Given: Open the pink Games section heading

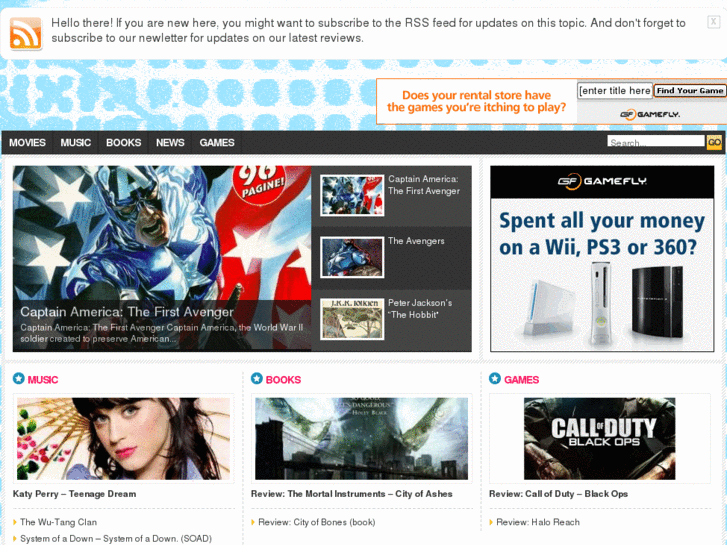Looking at the screenshot, I should click(x=522, y=380).
